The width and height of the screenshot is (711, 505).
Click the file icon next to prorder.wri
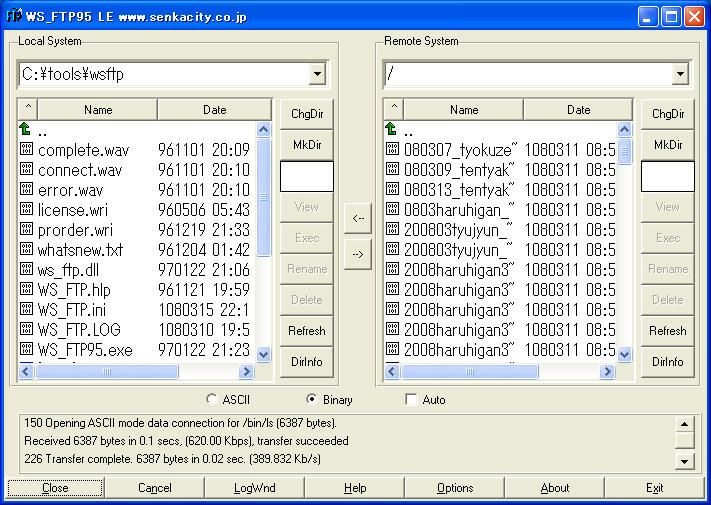(x=26, y=228)
